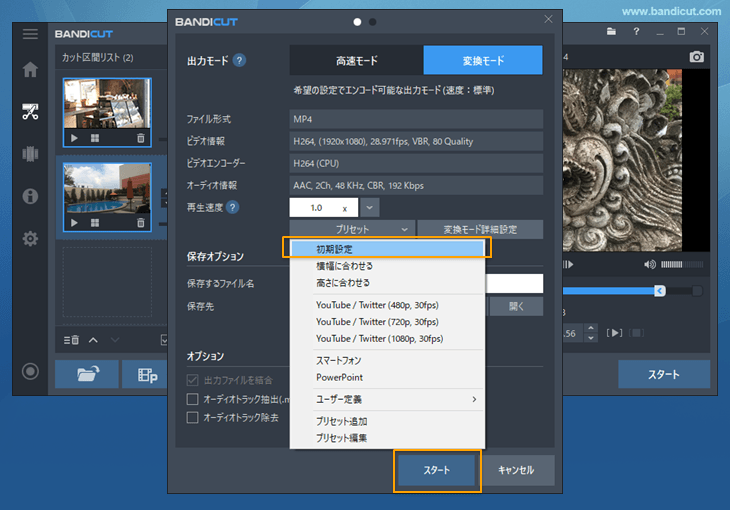Toggle merge output files checkbox

click(x=192, y=380)
